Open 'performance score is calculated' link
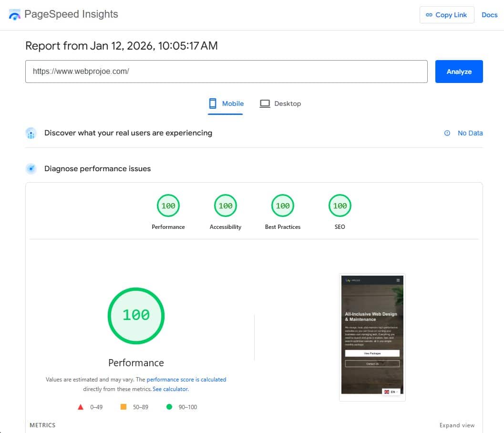This screenshot has height=433, width=504. (x=186, y=380)
